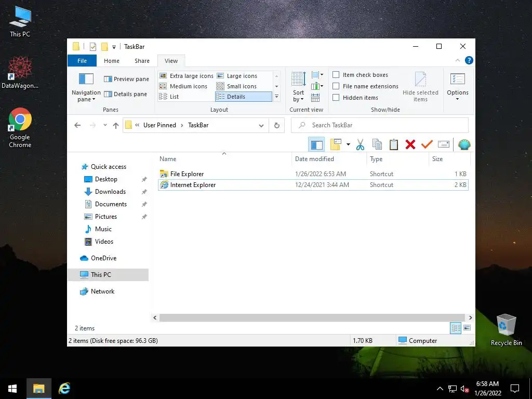Select Large icons layout
This screenshot has height=399, width=532.
click(x=237, y=76)
